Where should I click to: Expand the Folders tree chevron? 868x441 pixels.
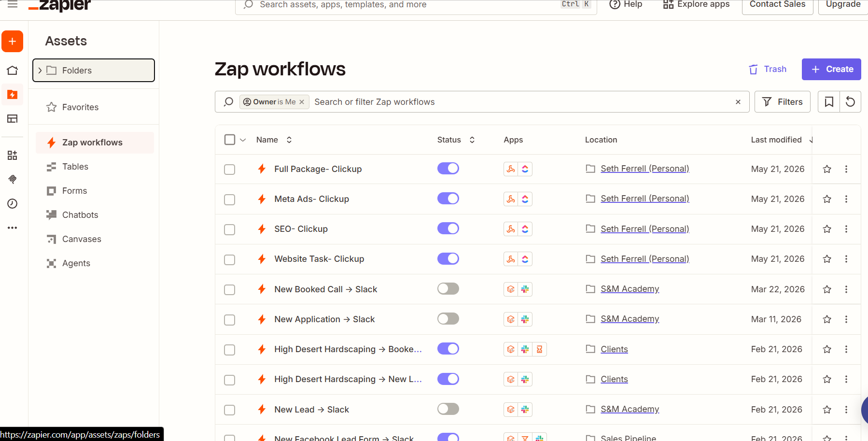[40, 71]
